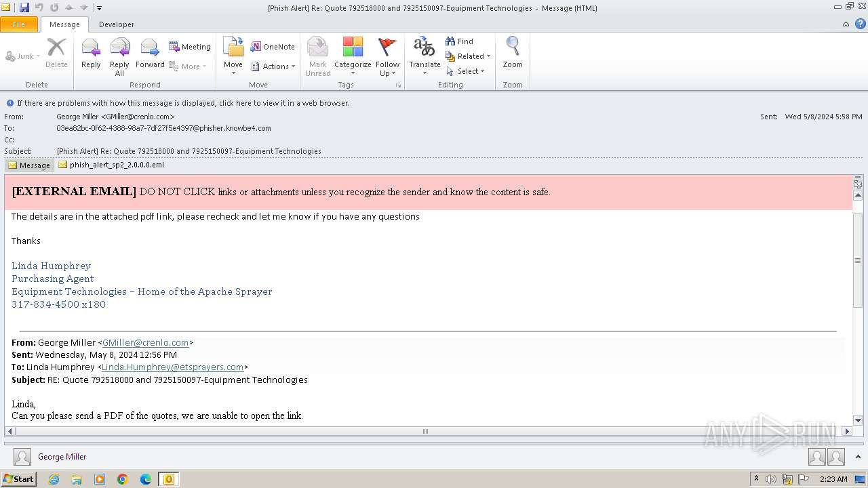Collapse the People Pane

[858, 457]
